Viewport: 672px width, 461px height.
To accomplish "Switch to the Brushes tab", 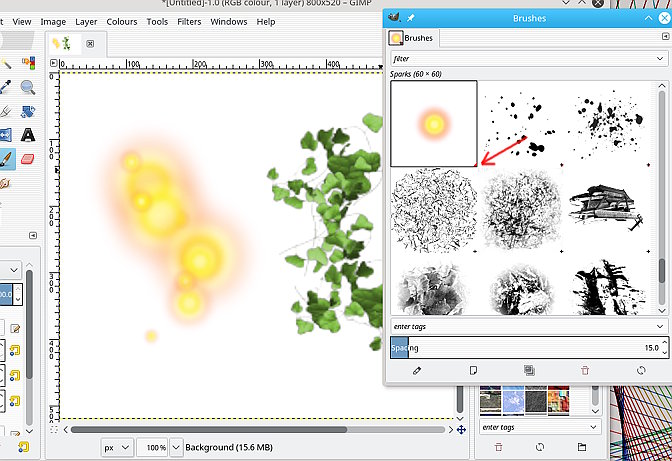I will coord(412,38).
